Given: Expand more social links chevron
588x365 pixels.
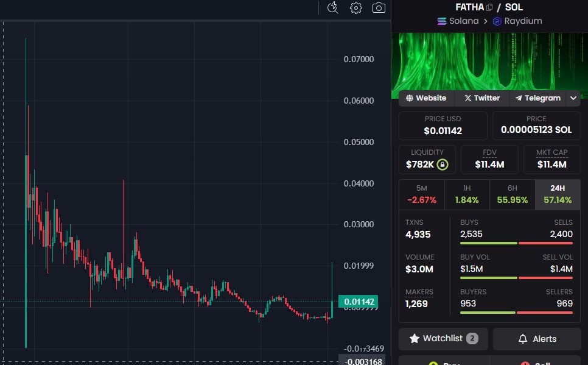Looking at the screenshot, I should point(573,98).
